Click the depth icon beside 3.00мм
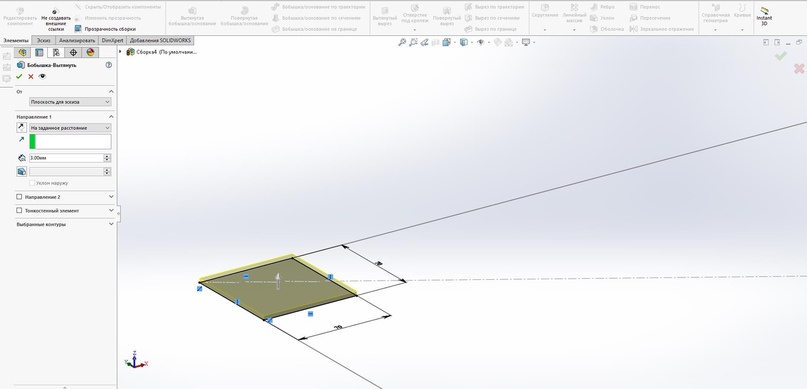 click(22, 158)
